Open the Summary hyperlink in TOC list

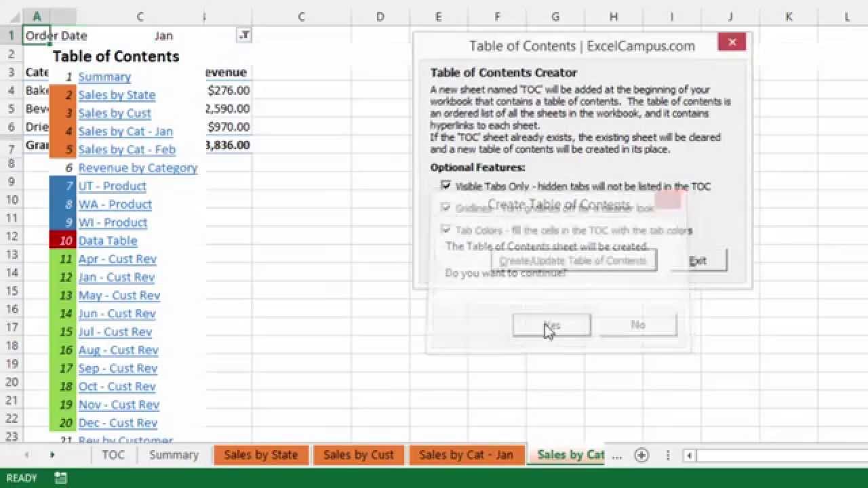coord(104,77)
